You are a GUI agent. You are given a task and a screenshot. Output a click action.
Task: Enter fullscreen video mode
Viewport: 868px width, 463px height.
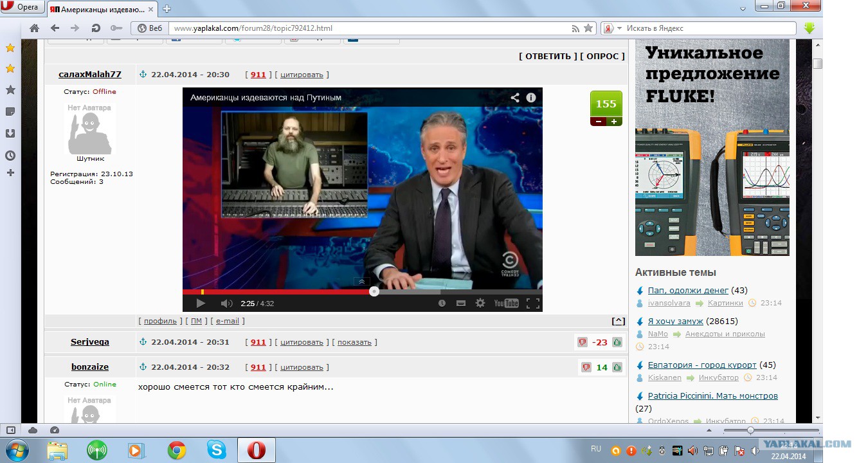click(x=532, y=304)
